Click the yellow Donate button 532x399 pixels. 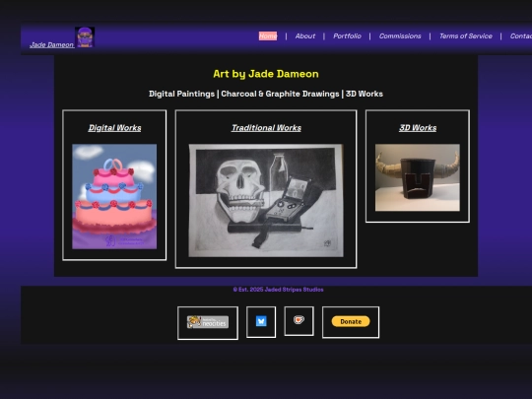click(351, 321)
